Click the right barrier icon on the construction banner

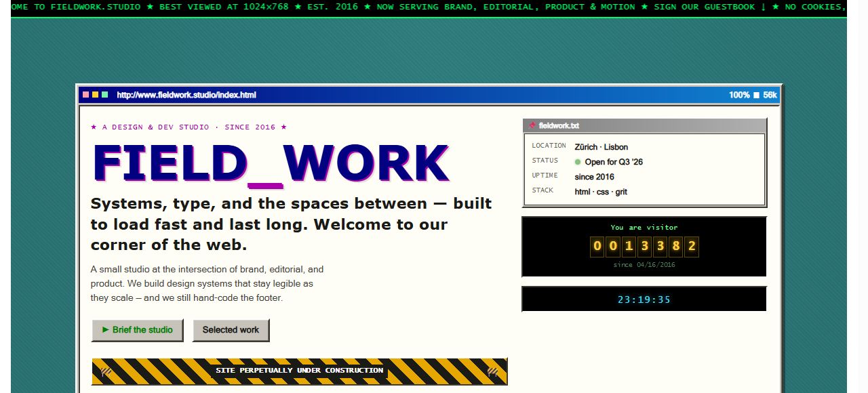click(493, 371)
